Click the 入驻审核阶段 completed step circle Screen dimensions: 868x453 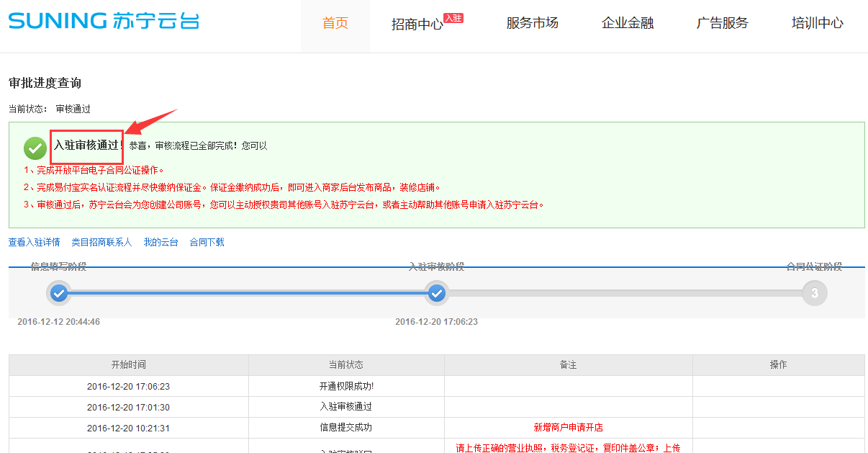pos(436,293)
